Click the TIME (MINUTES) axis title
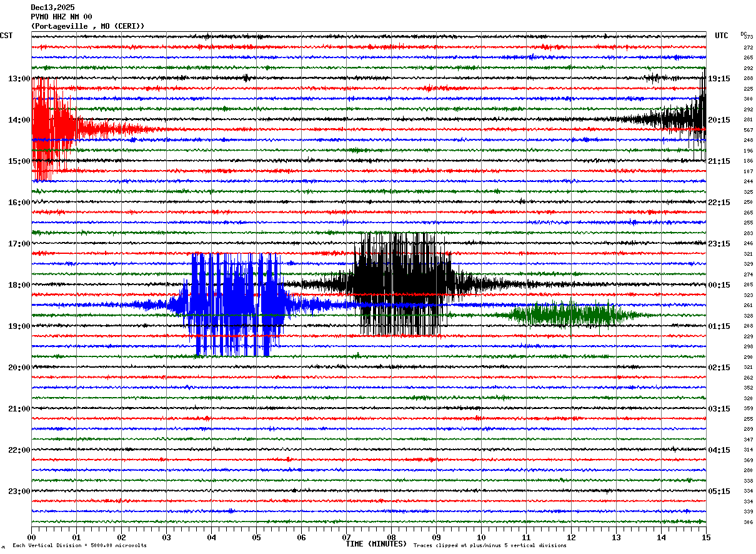 click(376, 544)
